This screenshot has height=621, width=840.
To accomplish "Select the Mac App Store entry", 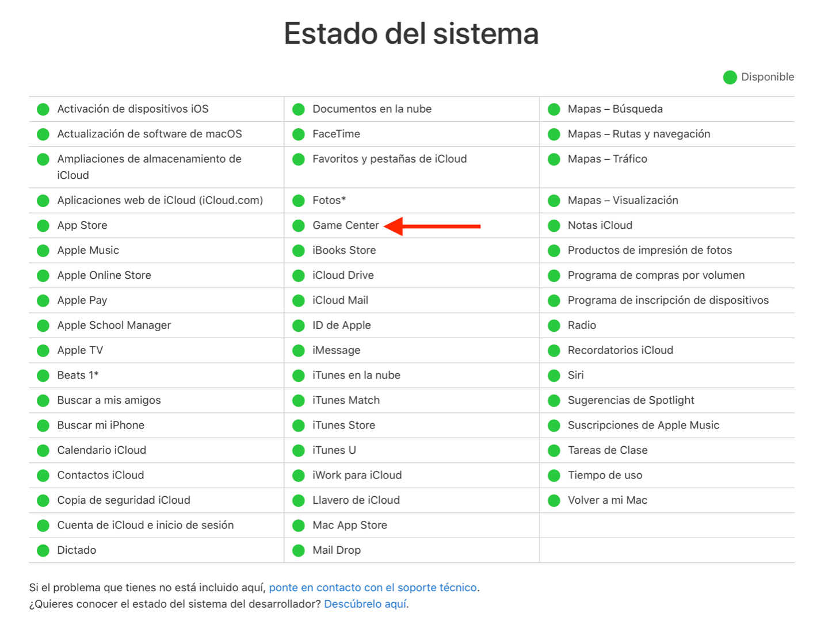I will [x=349, y=526].
